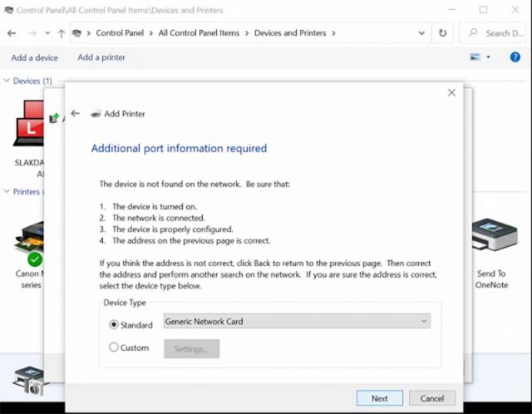Click the green-arrow icon behind the dialog
Viewport: 532px width, 414px height.
(54, 118)
